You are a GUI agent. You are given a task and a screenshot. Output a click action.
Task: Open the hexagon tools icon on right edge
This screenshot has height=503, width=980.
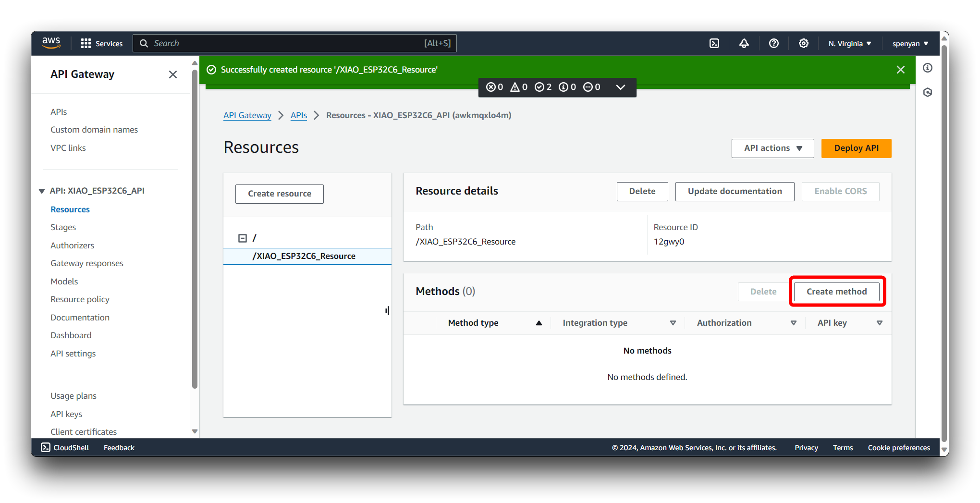[x=928, y=92]
